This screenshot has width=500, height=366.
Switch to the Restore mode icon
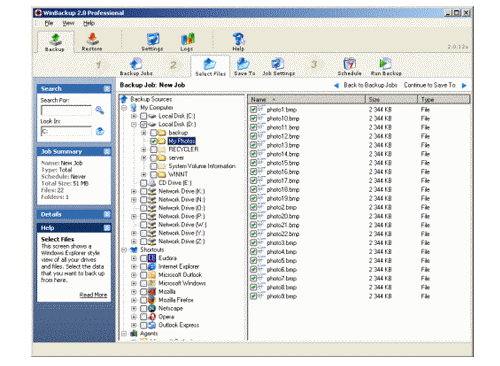tap(92, 39)
